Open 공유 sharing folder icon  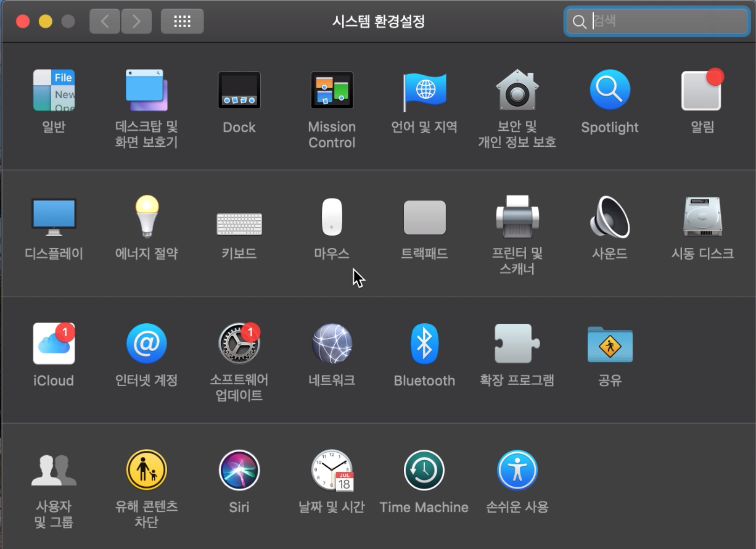point(610,344)
